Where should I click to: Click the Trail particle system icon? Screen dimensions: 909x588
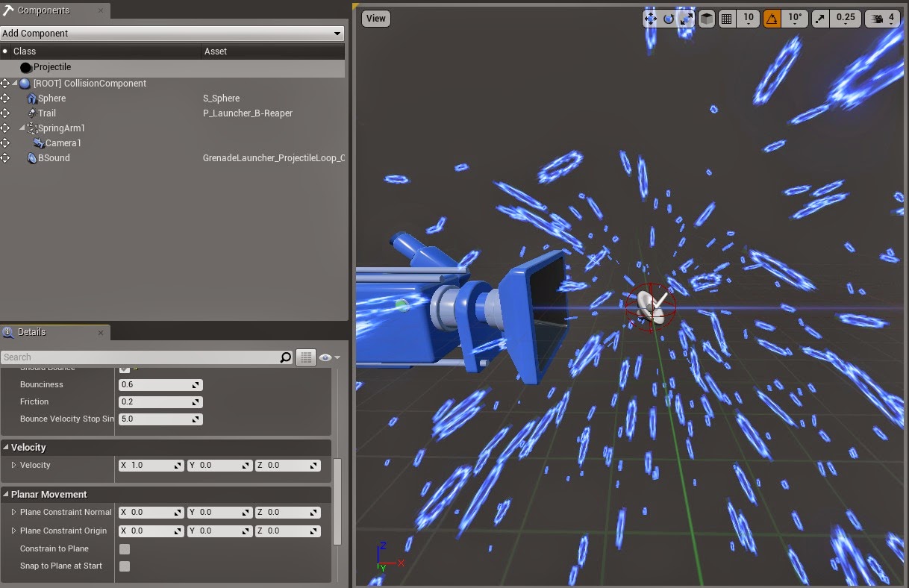(x=31, y=113)
